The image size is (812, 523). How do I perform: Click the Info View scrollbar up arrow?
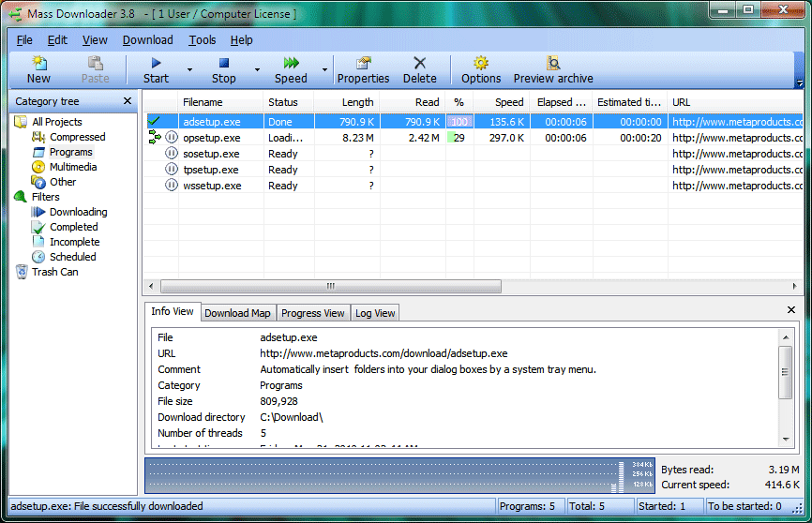786,337
